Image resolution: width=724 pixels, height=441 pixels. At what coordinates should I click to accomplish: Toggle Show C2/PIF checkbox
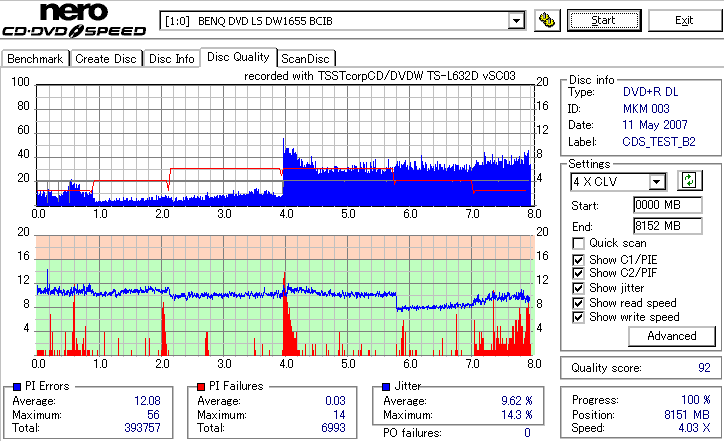pos(578,273)
